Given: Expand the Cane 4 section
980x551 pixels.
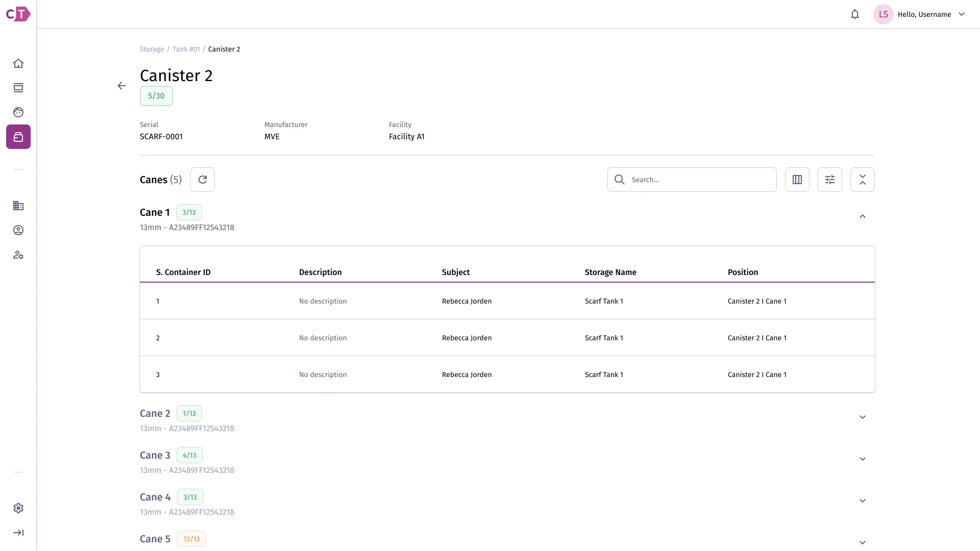Looking at the screenshot, I should coord(863,501).
